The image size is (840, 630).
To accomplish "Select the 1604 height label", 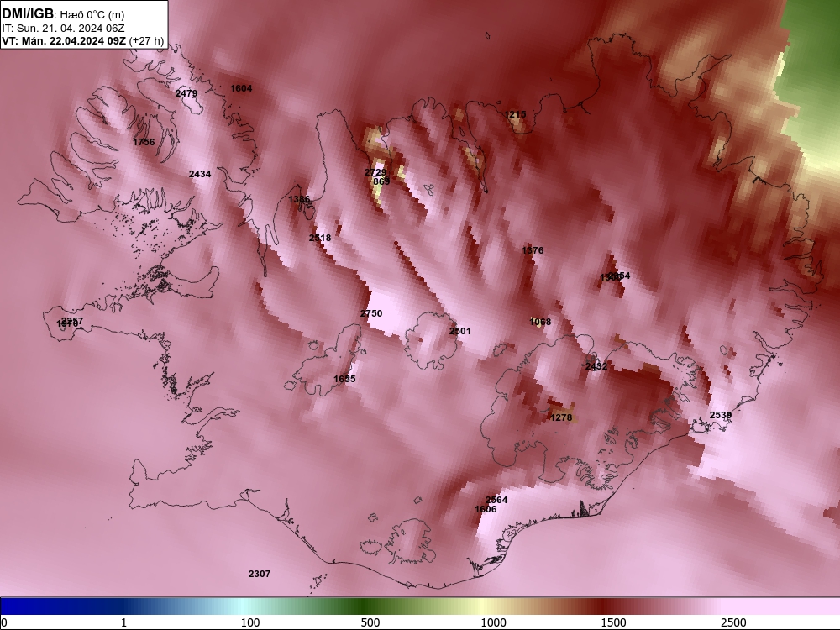I will (x=241, y=88).
